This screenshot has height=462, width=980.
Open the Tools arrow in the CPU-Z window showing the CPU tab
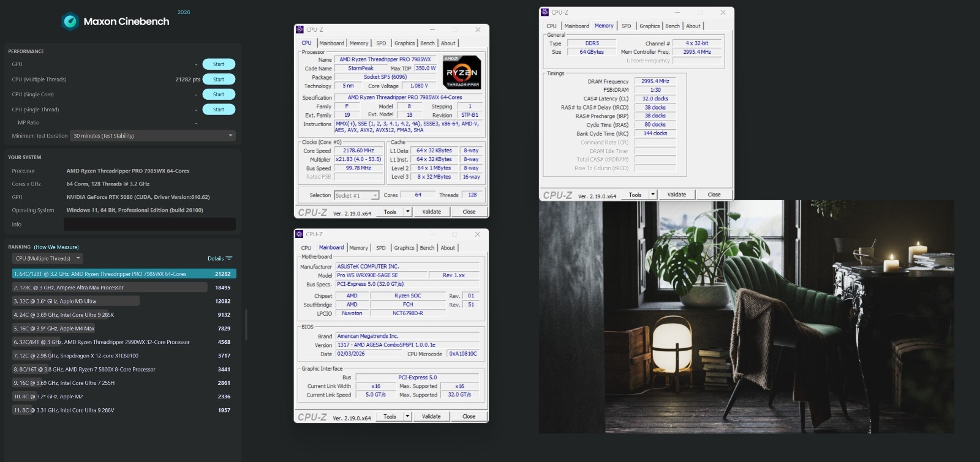pos(408,212)
